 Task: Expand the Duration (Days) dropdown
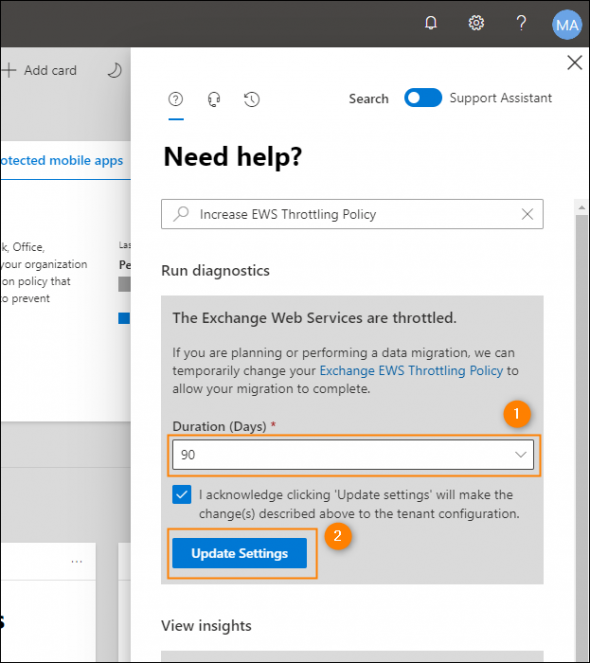pos(353,455)
